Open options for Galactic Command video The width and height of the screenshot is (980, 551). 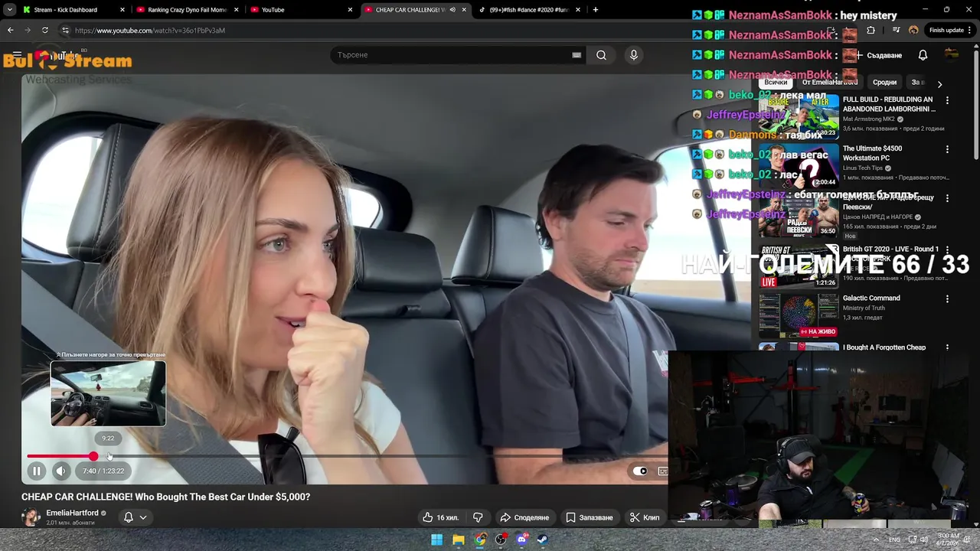pyautogui.click(x=947, y=298)
